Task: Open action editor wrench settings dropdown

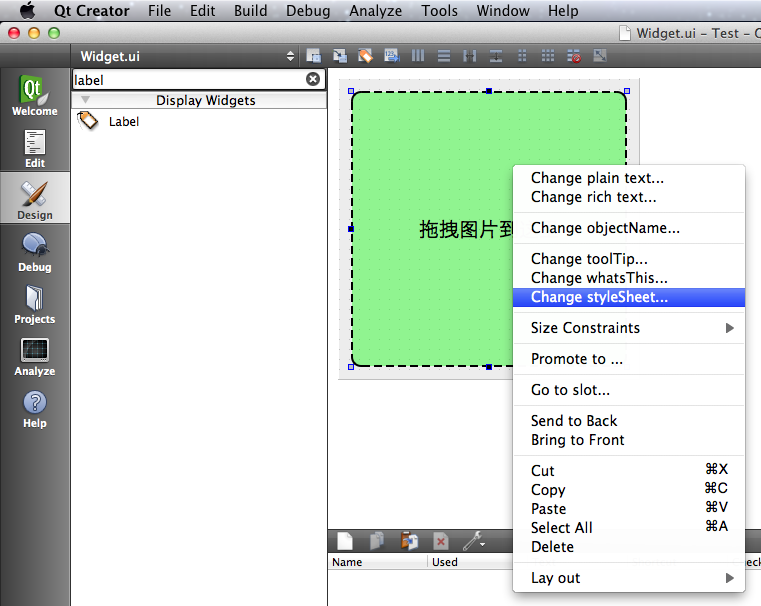Action: [474, 541]
